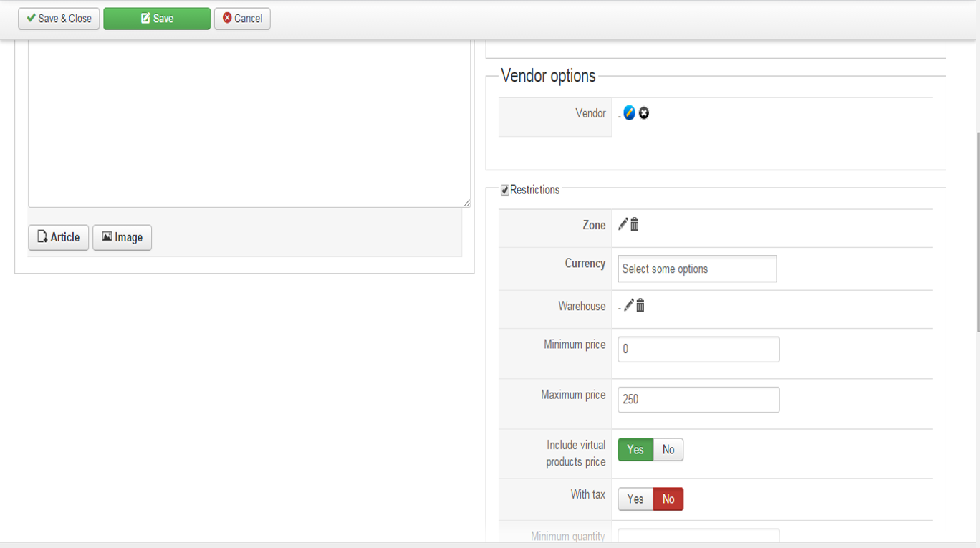Focus the Minimum price input field
The height and width of the screenshot is (548, 980).
(x=698, y=350)
